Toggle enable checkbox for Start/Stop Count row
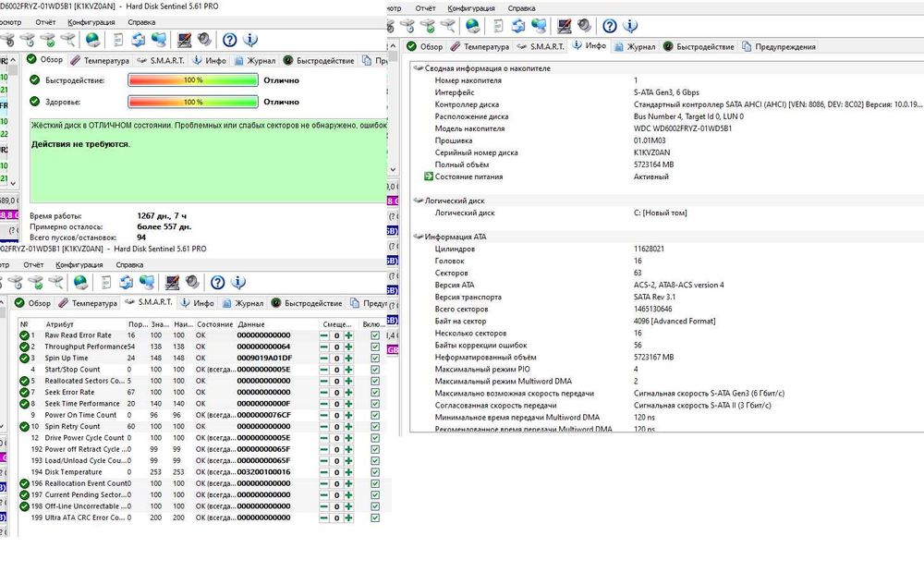Viewport: 924px width, 572px height. click(375, 370)
